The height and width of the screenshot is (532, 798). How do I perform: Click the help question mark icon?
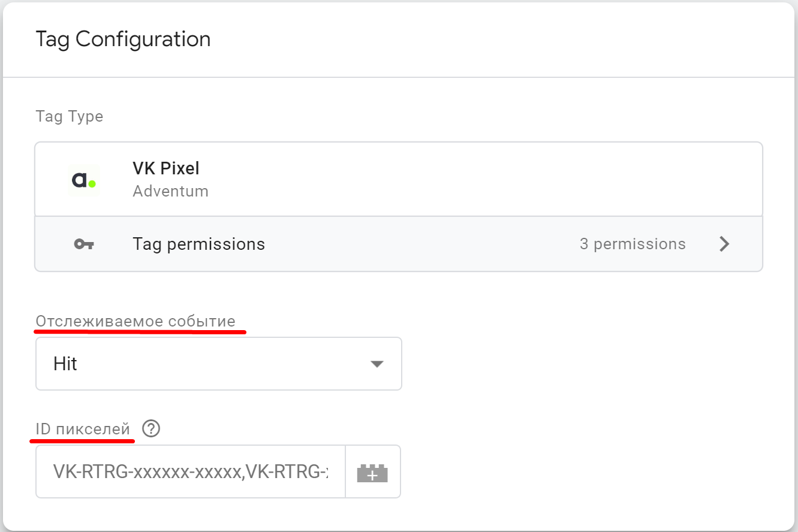[x=152, y=429]
